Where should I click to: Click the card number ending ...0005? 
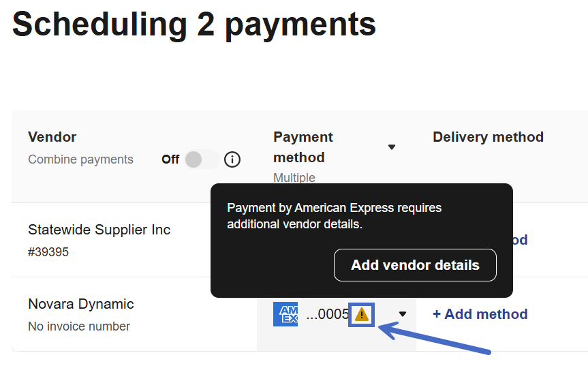(327, 314)
